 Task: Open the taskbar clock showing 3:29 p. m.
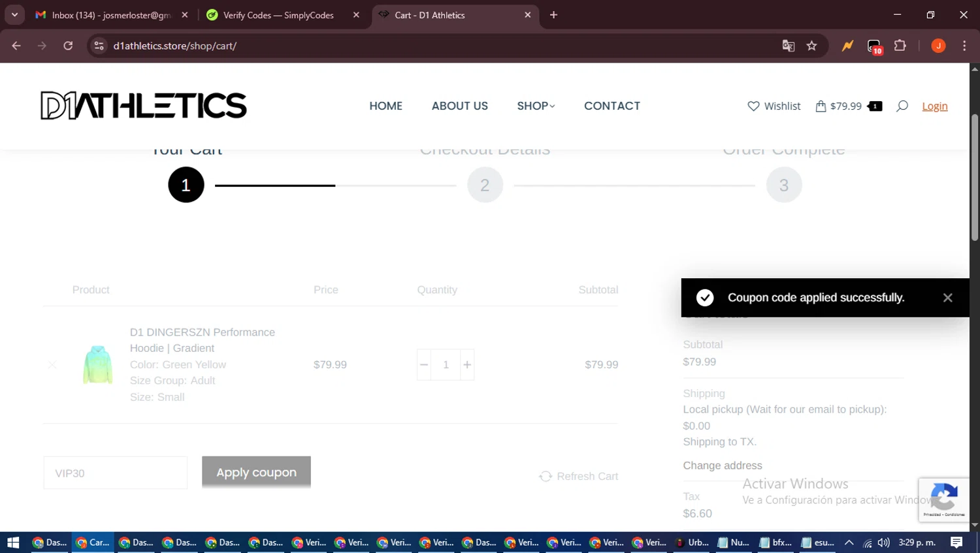click(x=917, y=542)
